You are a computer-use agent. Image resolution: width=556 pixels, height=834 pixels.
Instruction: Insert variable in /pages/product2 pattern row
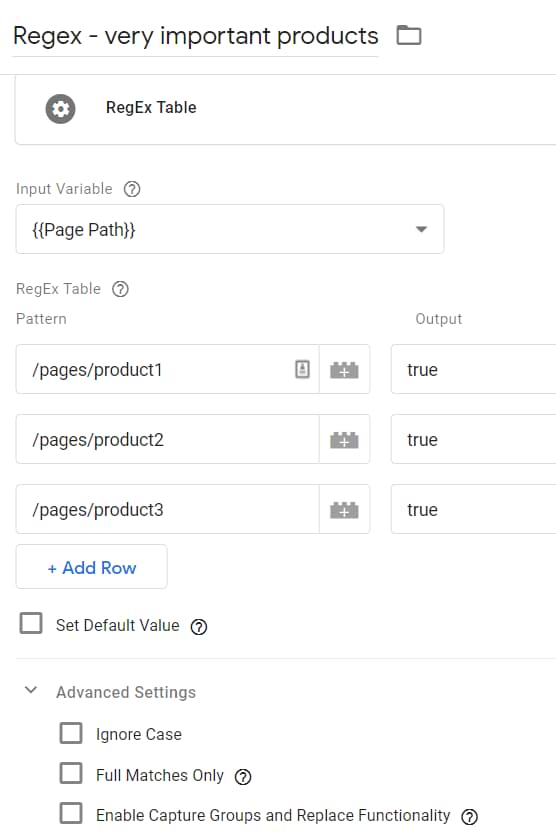[x=344, y=440]
